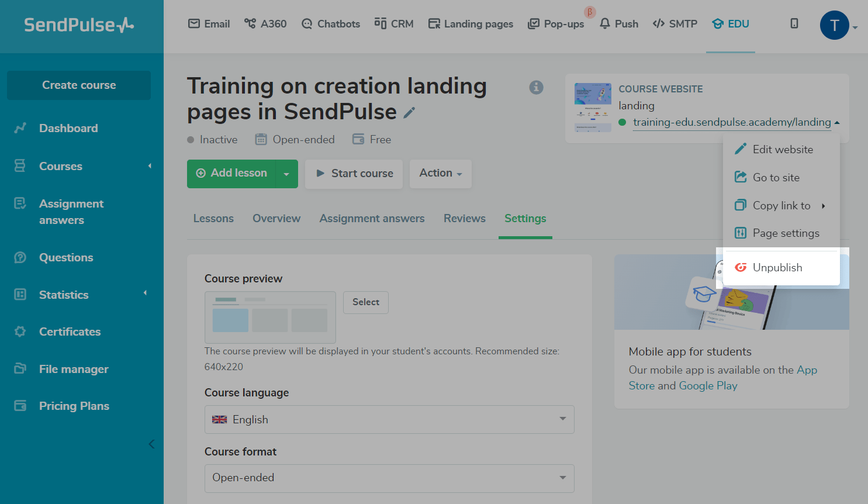868x504 pixels.
Task: Choose Edit website in the dropdown menu
Action: coord(782,149)
